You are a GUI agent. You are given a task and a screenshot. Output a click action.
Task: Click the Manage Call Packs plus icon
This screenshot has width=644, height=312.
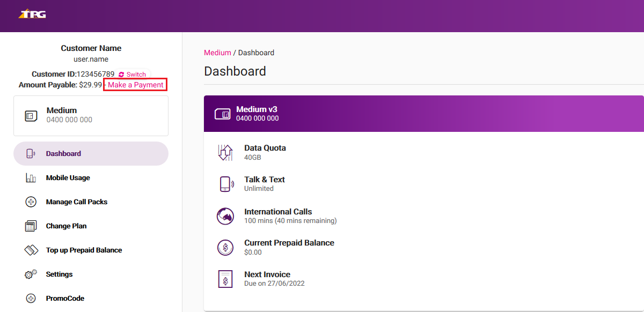point(31,202)
